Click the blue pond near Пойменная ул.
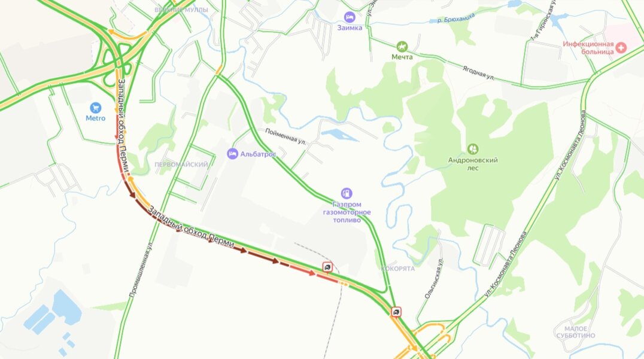Image resolution: width=644 pixels, height=359 pixels. point(339,135)
